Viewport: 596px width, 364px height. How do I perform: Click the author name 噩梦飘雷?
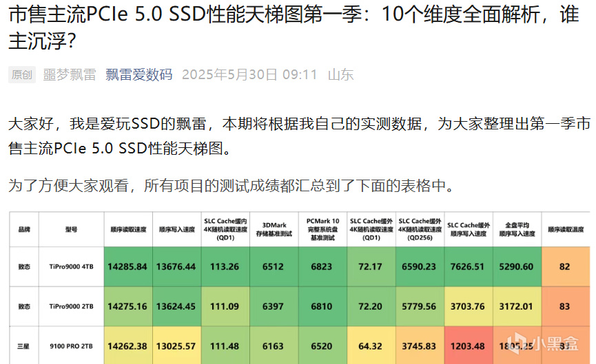(x=70, y=74)
